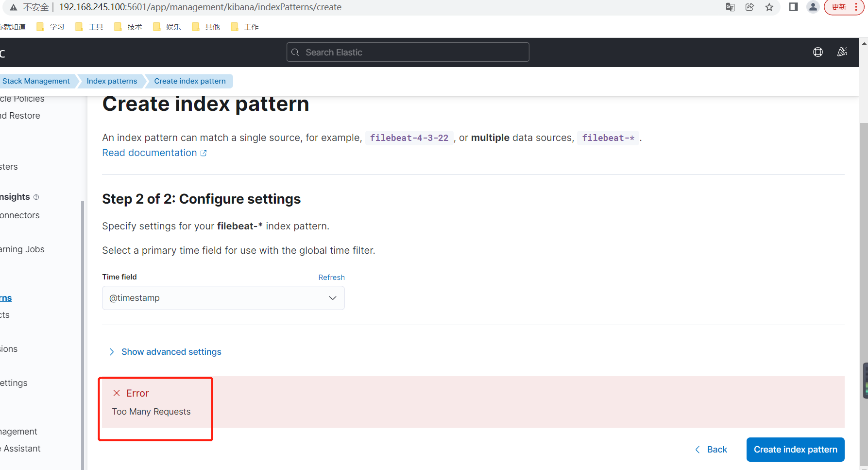
Task: Open the 学习 bookmark folder
Action: click(x=51, y=27)
